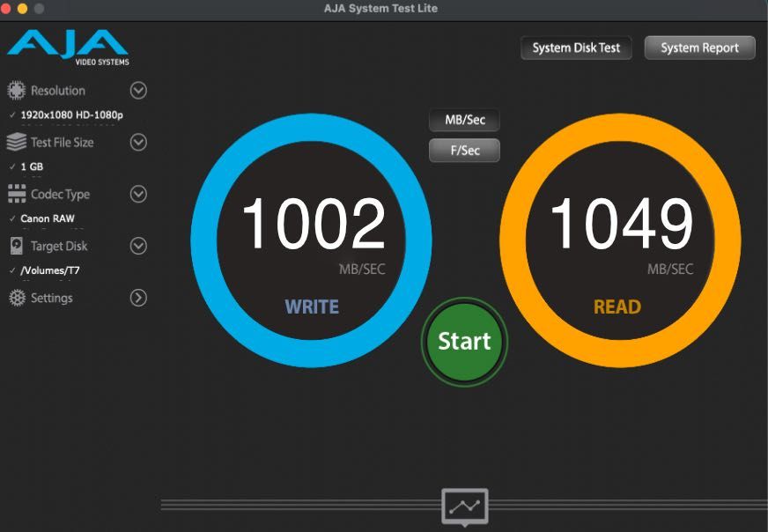This screenshot has height=532, width=768.
Task: Click the WRITE label
Action: coord(312,307)
